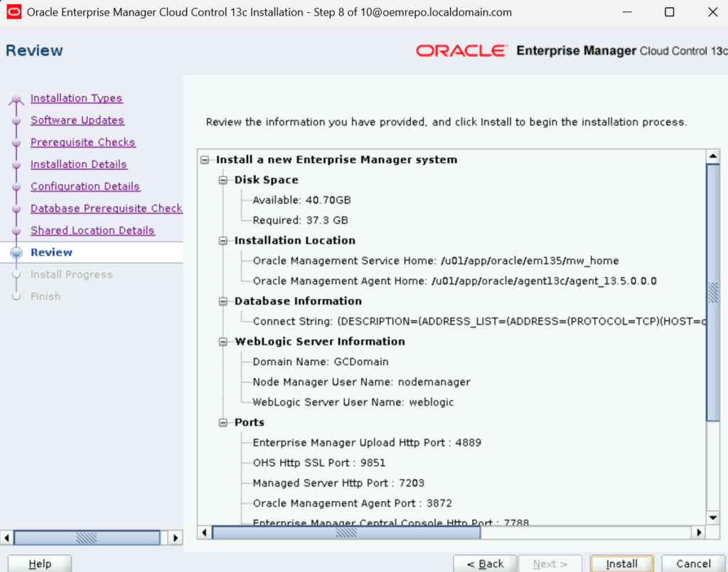Image resolution: width=728 pixels, height=572 pixels.
Task: Select the Oracle Management Agent Home row
Action: tap(454, 281)
